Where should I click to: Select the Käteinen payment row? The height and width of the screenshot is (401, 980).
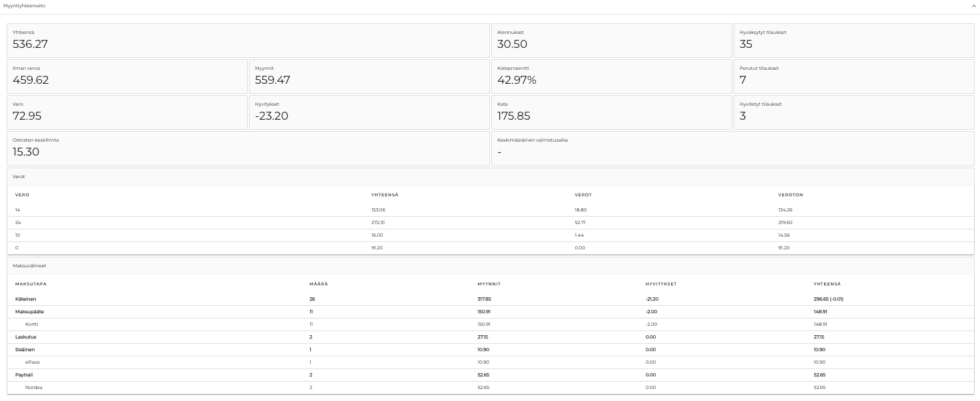click(26, 299)
